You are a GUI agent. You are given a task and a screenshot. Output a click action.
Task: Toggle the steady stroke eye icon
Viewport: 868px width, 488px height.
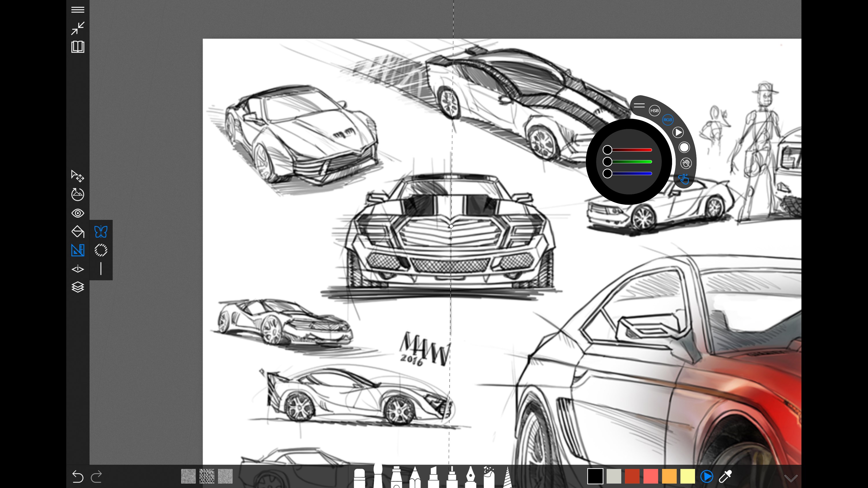point(78,213)
